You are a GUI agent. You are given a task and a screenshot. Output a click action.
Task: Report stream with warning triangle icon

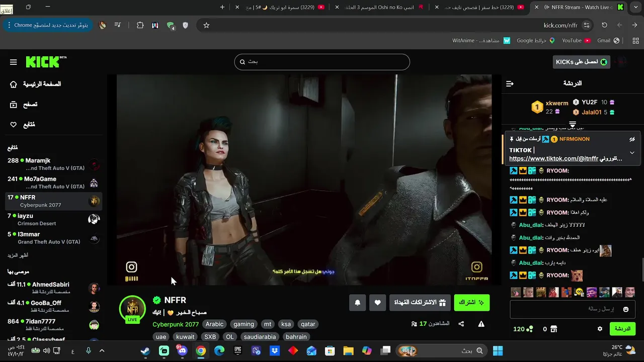481,324
